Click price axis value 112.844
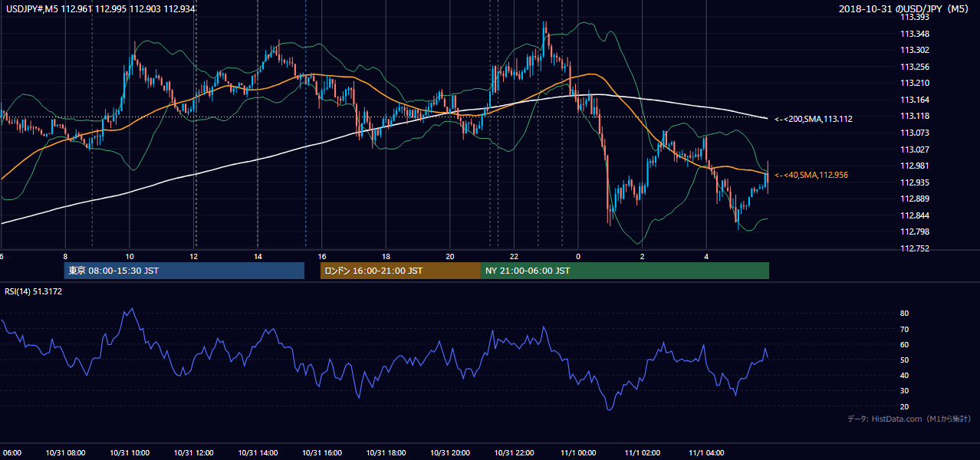This screenshot has height=460, width=980. [x=915, y=215]
